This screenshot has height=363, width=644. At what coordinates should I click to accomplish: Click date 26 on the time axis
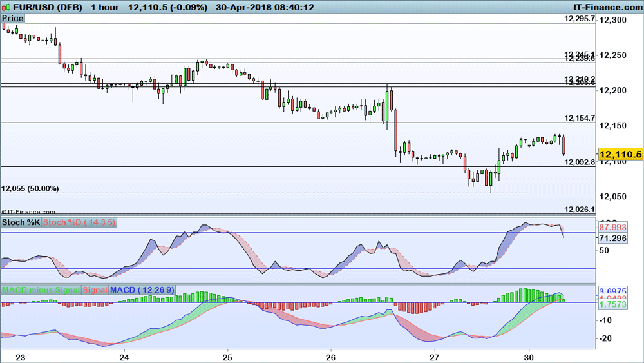[x=330, y=357]
